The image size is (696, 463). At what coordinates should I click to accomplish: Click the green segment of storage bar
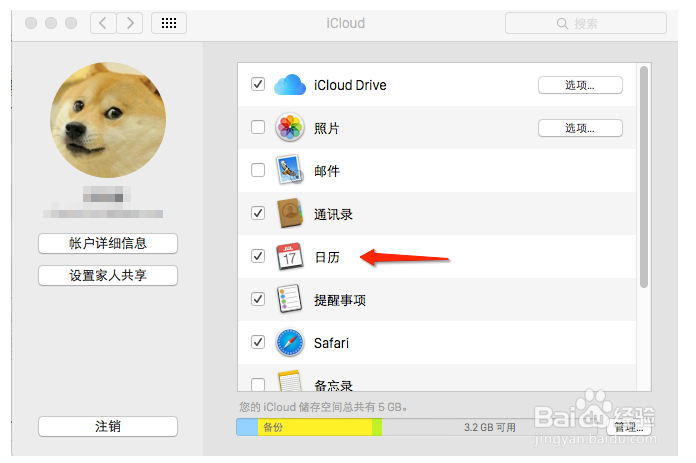tap(377, 427)
